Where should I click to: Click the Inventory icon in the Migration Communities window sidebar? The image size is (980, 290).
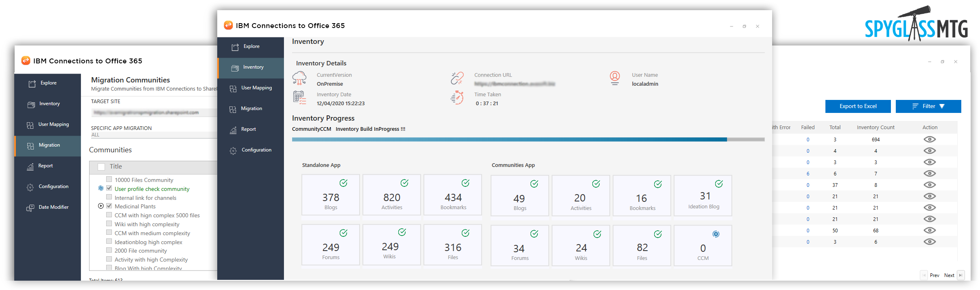click(31, 104)
